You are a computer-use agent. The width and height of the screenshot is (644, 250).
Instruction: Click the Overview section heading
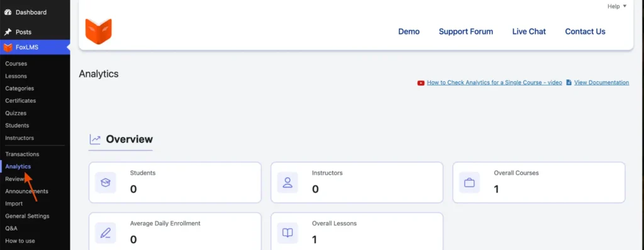130,139
